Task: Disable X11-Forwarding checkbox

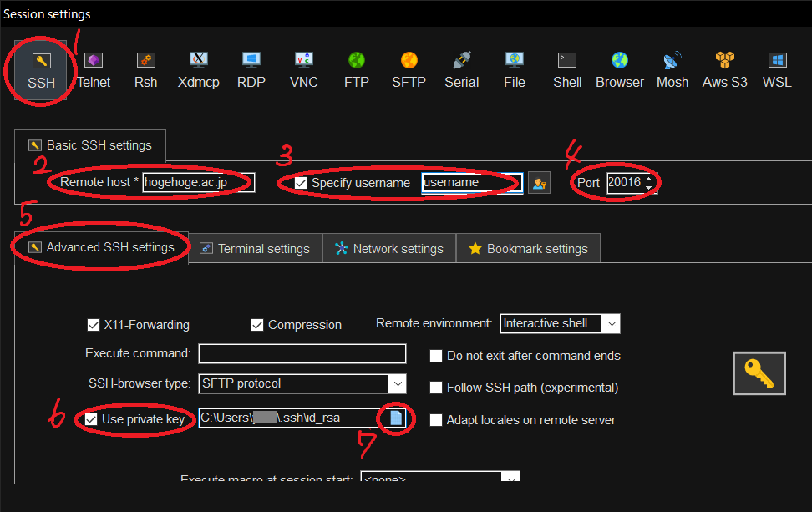Action: click(94, 325)
